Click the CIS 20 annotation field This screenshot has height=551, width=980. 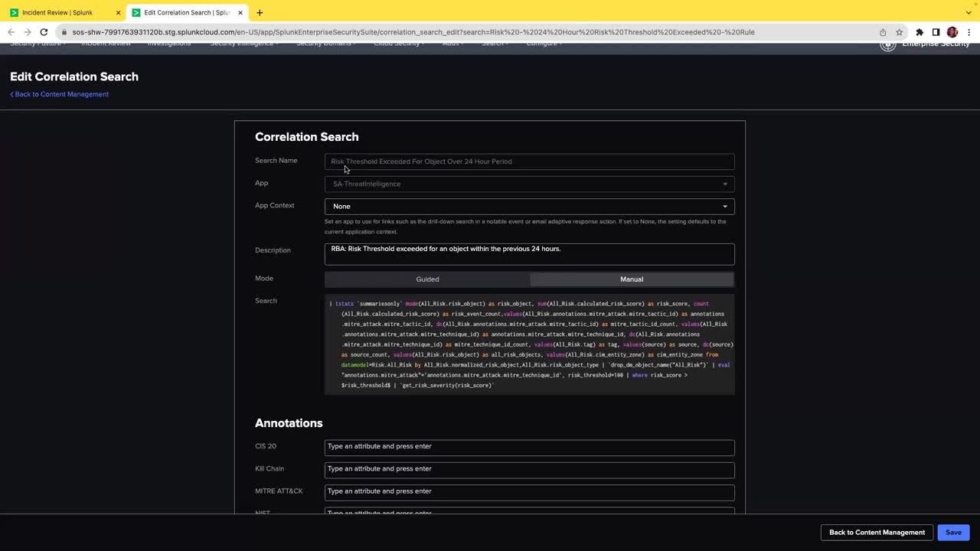pos(529,447)
